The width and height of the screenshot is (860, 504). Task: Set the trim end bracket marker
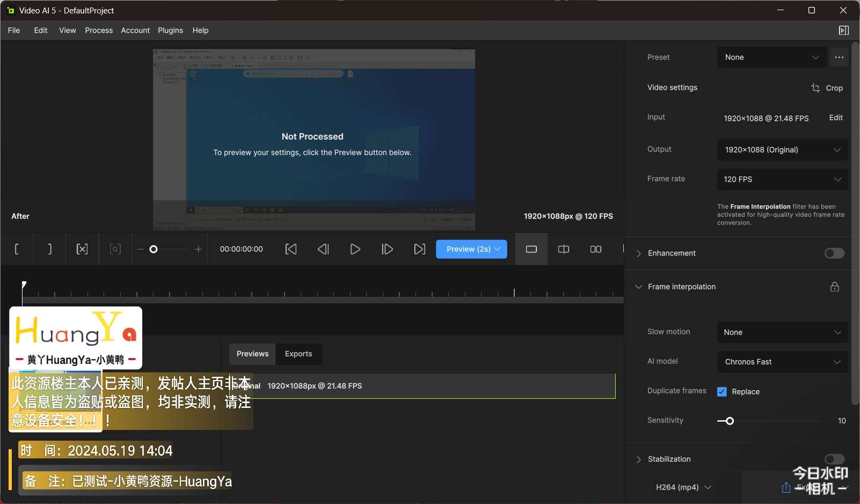[49, 249]
